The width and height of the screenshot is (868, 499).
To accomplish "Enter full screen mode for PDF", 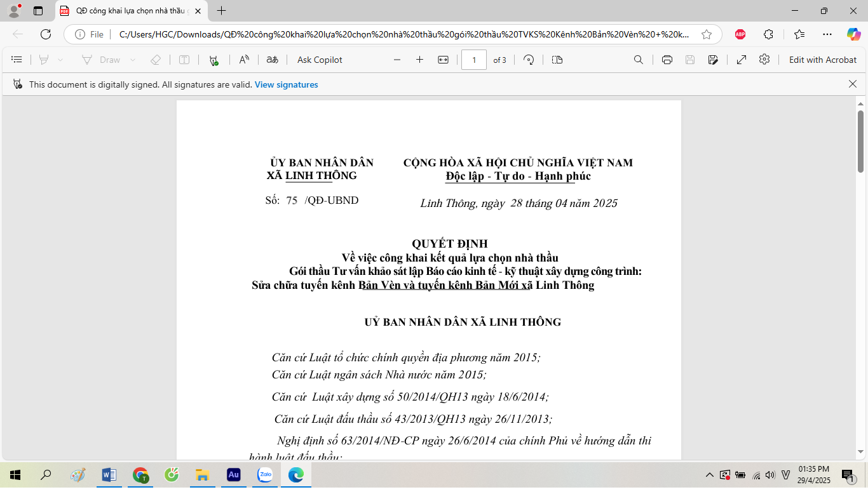I will click(742, 60).
